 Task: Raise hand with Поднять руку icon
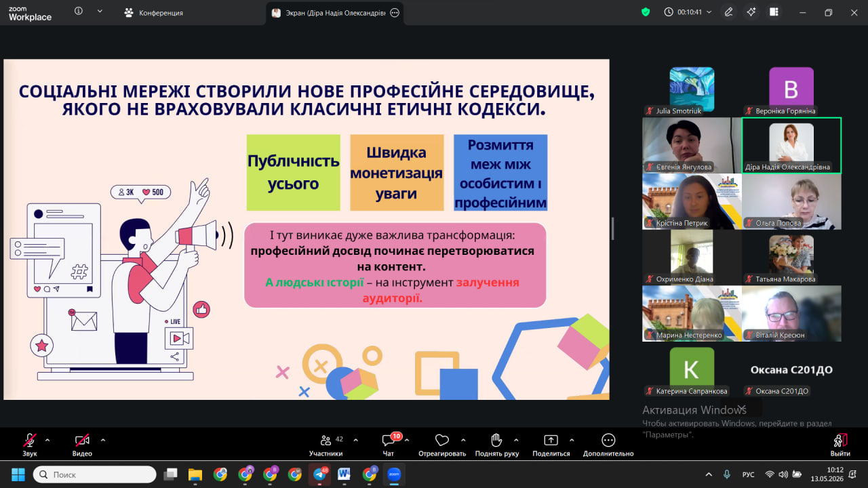[496, 445]
